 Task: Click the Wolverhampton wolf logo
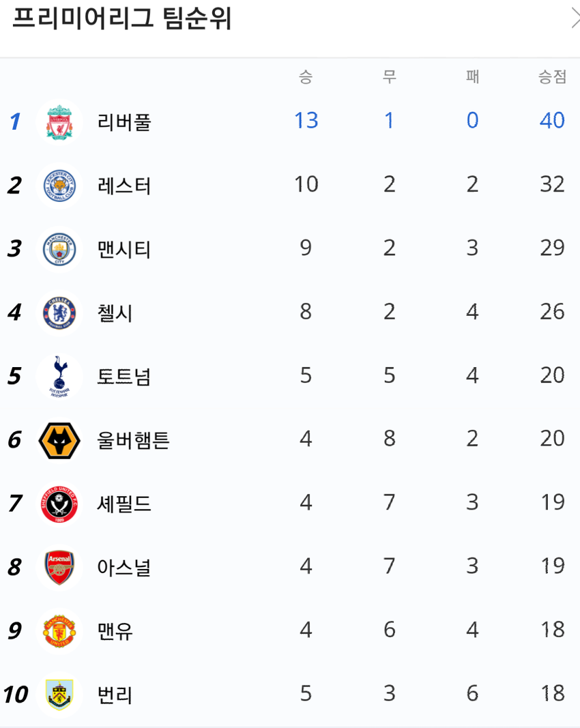click(x=59, y=440)
